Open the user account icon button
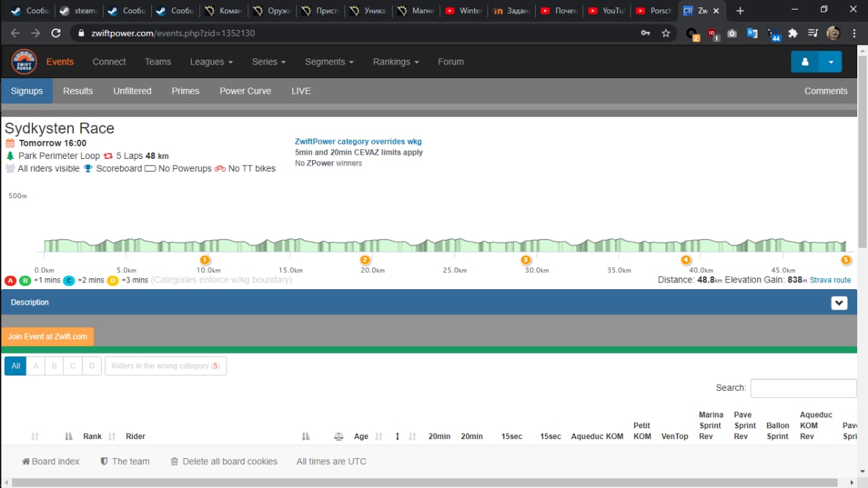The width and height of the screenshot is (868, 488). [x=805, y=62]
